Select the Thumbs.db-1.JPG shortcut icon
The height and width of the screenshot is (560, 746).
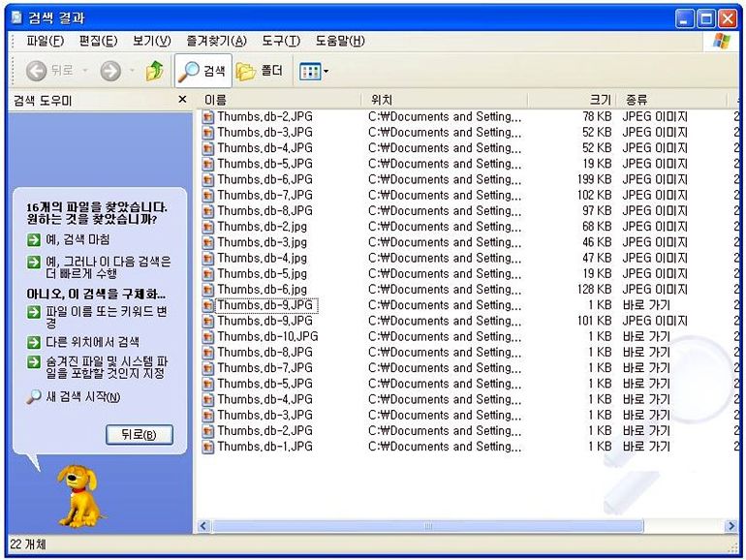(x=207, y=447)
